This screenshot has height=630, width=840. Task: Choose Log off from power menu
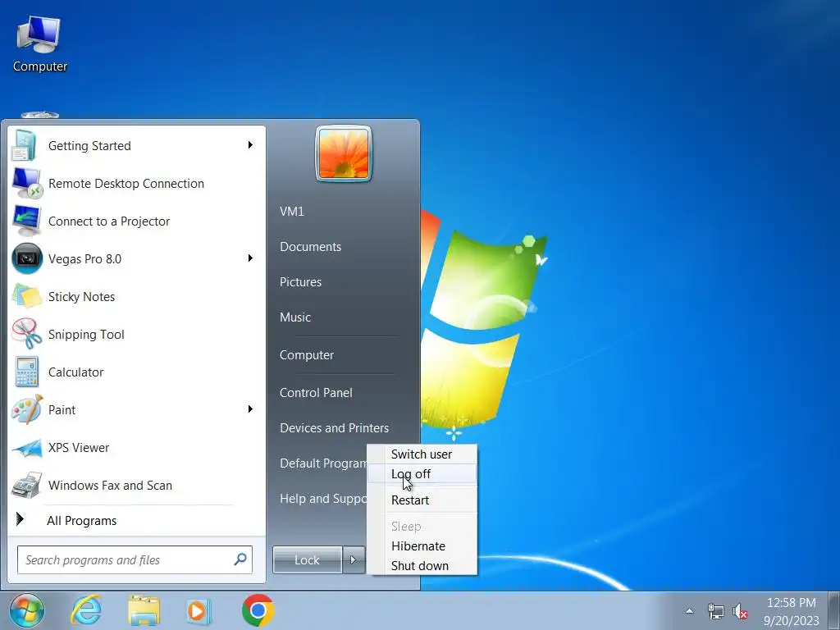422,473
